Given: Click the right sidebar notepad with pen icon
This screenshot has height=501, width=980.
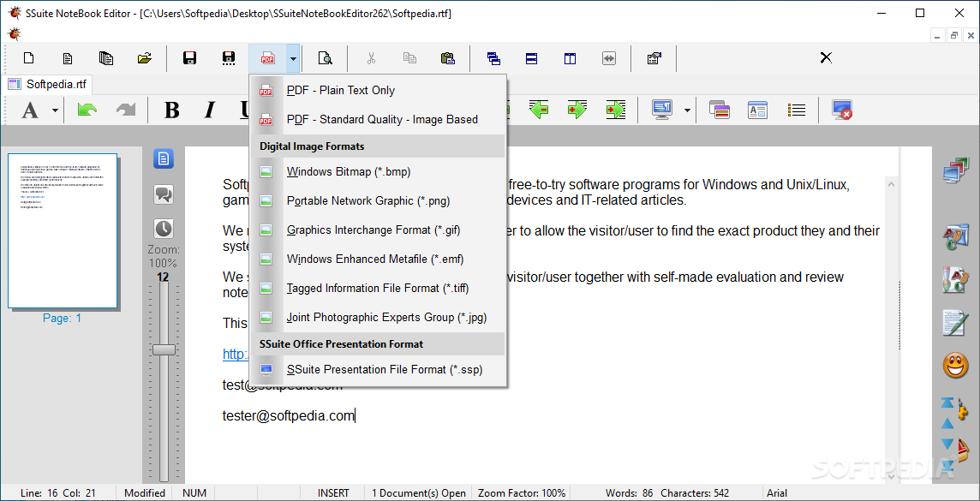Looking at the screenshot, I should point(955,323).
